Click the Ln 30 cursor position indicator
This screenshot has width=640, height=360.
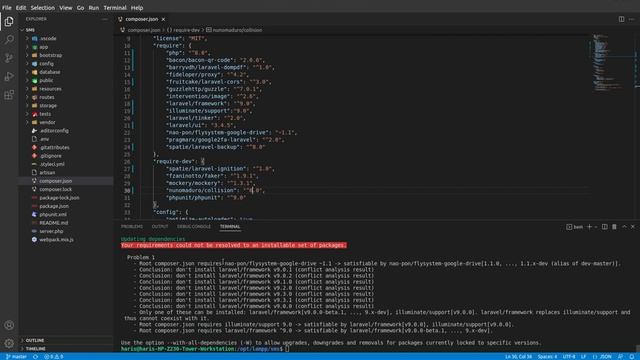pos(518,356)
